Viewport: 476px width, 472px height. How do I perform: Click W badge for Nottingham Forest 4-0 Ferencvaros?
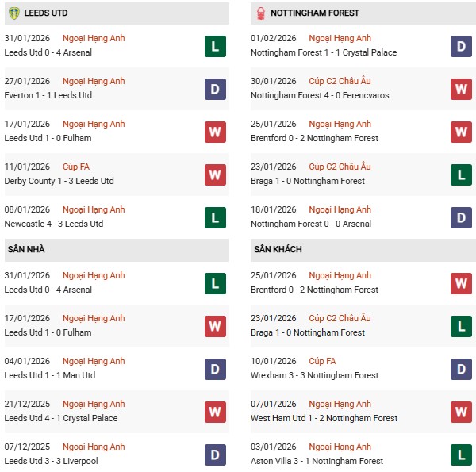[x=461, y=89]
